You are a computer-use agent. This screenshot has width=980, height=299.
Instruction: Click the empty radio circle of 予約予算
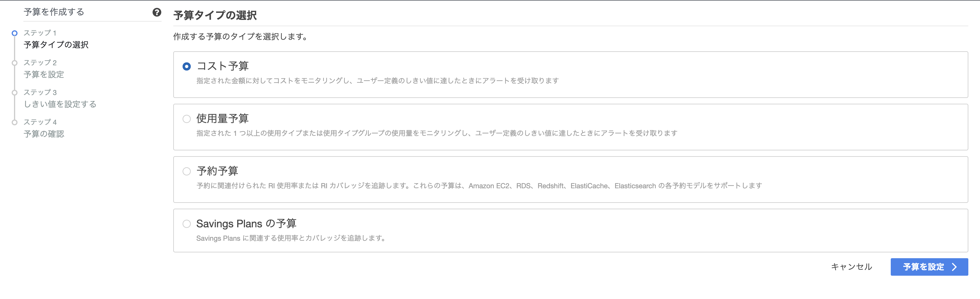coord(186,171)
